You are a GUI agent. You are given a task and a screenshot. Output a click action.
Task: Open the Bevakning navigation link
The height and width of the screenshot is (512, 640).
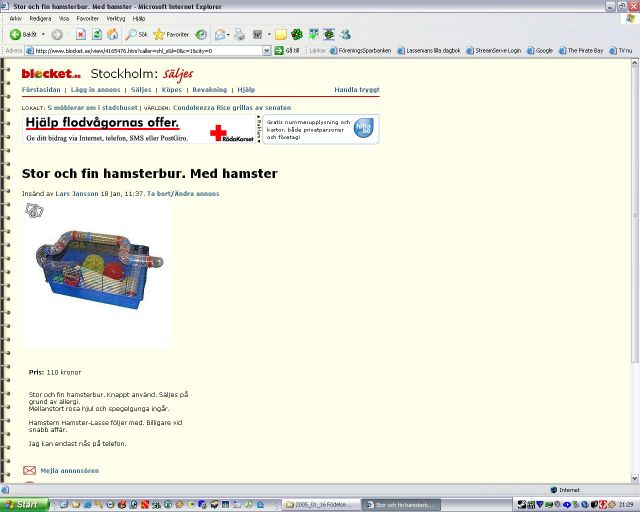(x=209, y=90)
